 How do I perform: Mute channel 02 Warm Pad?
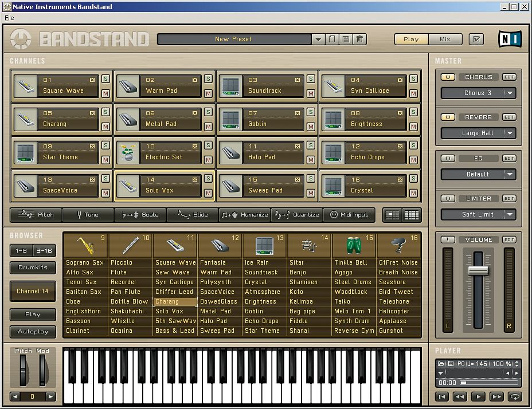pos(208,93)
